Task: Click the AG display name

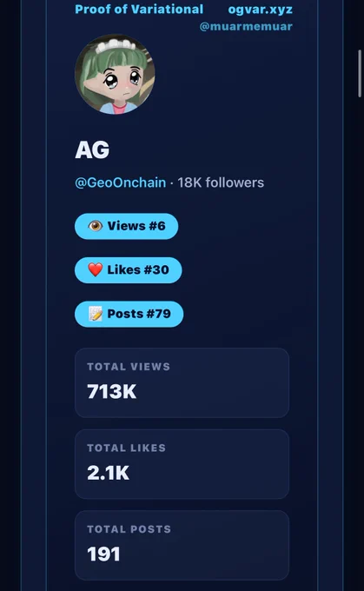Action: click(x=92, y=149)
